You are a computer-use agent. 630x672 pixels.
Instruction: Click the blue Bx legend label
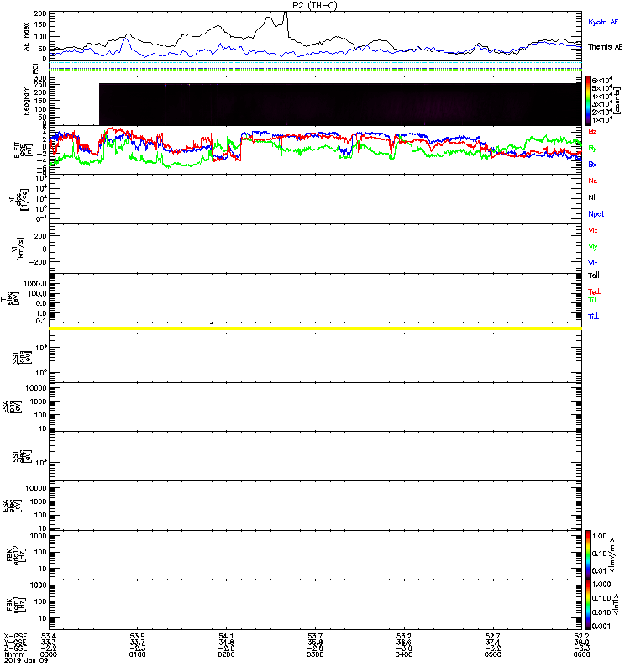coord(592,165)
